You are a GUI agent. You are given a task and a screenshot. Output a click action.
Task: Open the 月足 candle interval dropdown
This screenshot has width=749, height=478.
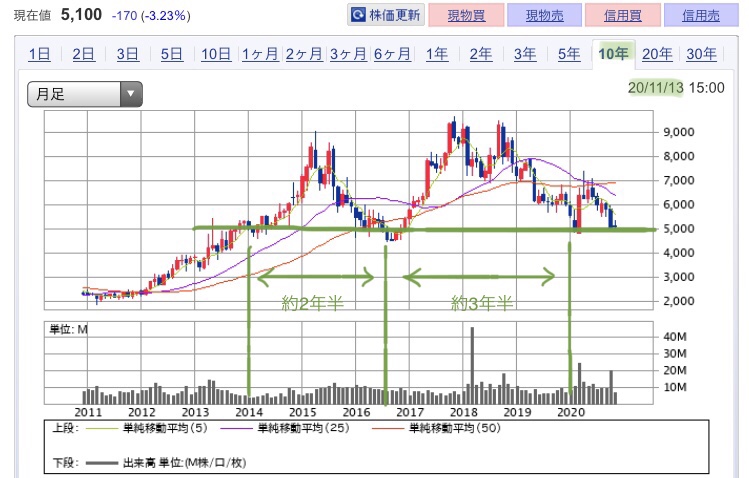85,94
